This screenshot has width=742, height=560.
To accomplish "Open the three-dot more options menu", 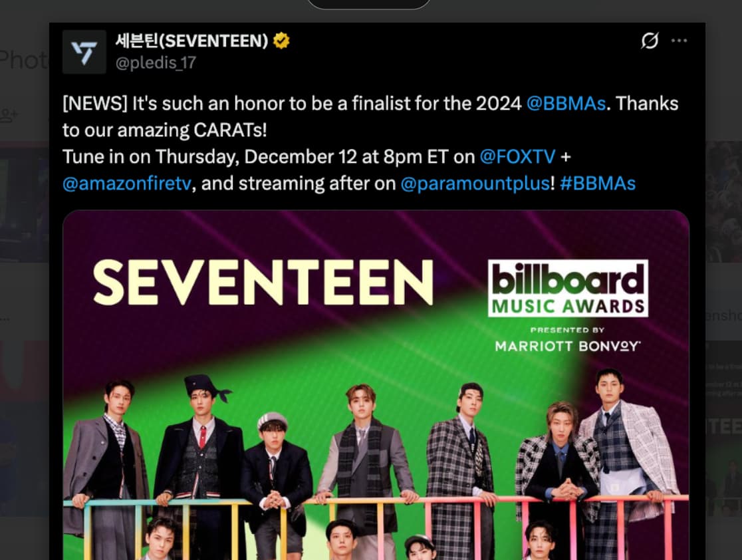I will click(x=679, y=41).
